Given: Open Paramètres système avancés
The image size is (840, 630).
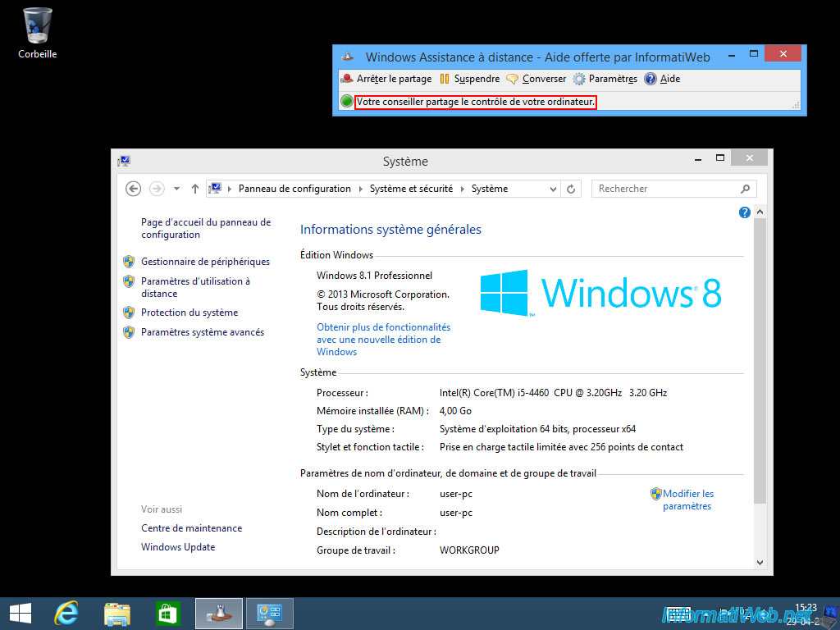Looking at the screenshot, I should click(203, 332).
